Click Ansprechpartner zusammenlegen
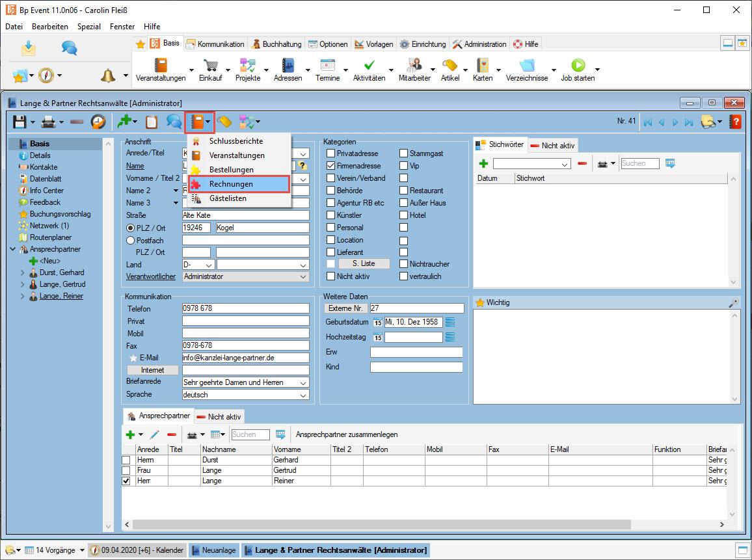This screenshot has width=752, height=560. coord(347,434)
